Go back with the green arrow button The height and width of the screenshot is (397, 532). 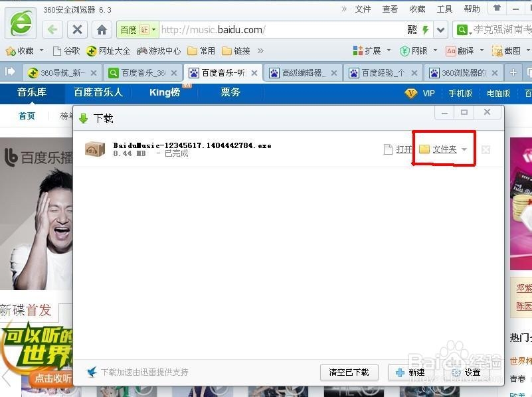52,30
